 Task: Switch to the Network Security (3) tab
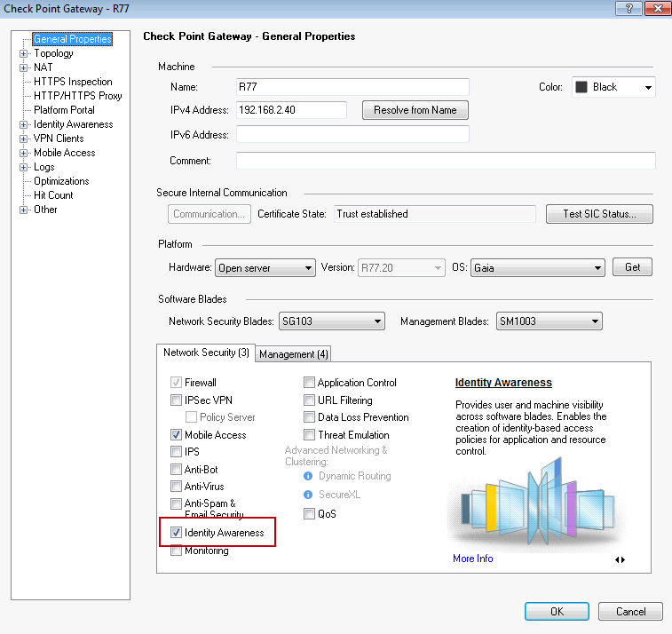pyautogui.click(x=206, y=353)
